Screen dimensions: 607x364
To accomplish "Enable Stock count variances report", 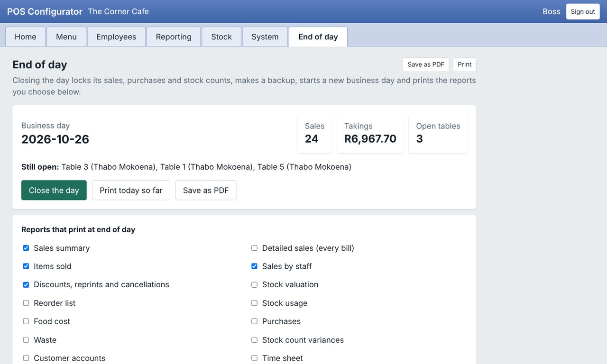I will 255,340.
